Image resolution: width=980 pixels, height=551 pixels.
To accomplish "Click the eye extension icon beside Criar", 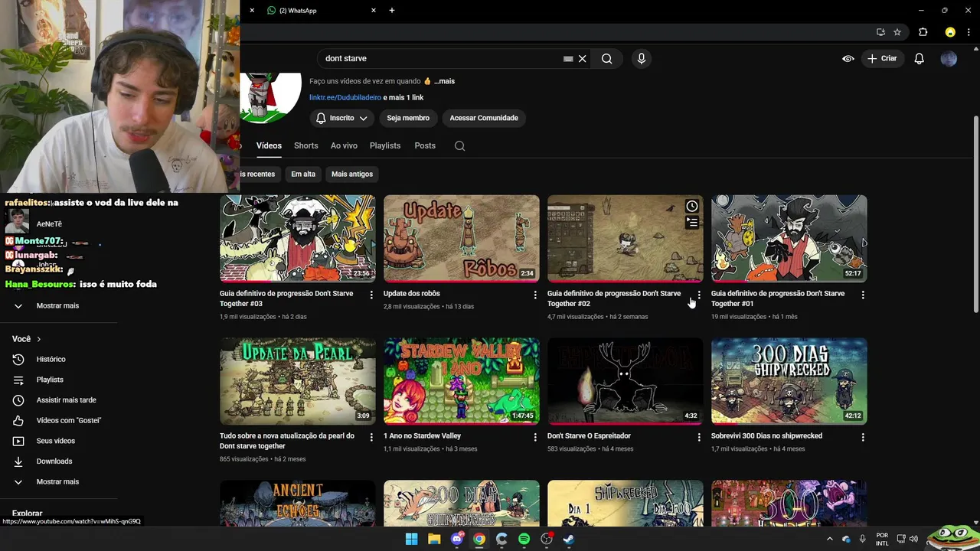I will pyautogui.click(x=848, y=58).
